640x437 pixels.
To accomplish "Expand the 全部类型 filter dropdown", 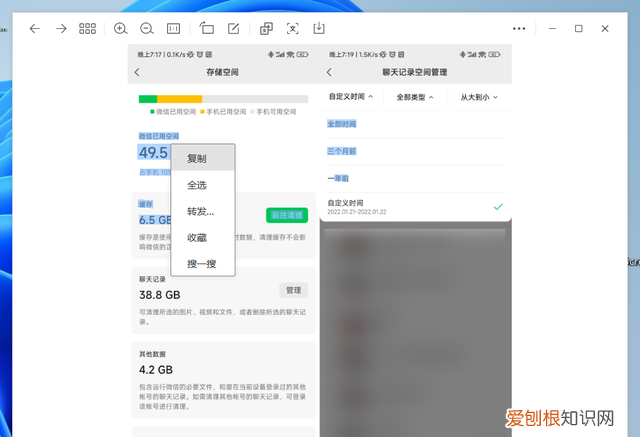I will tap(415, 97).
